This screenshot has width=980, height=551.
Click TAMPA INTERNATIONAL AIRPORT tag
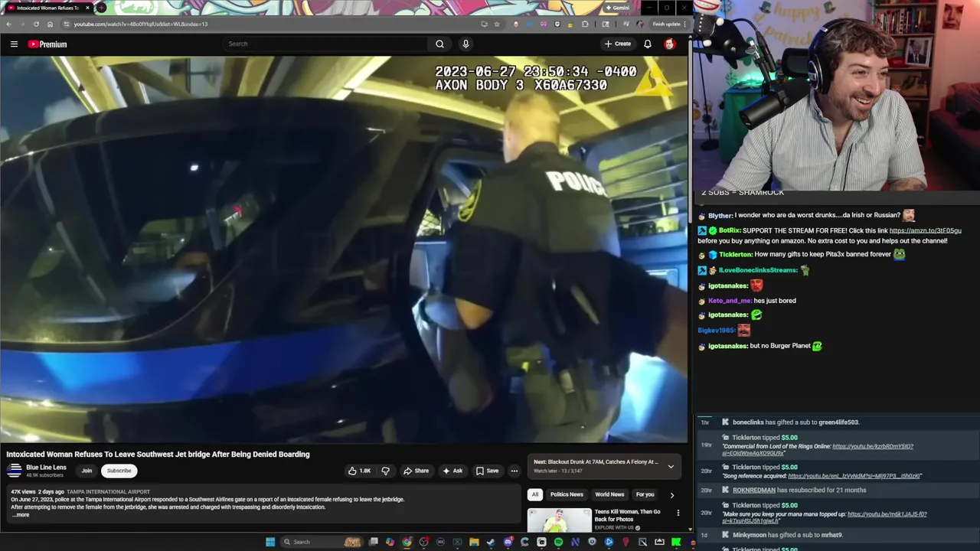[x=108, y=491]
